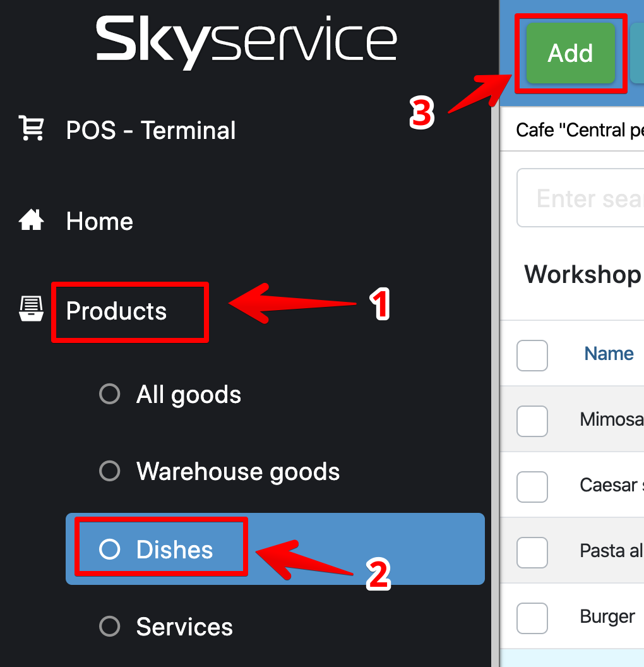Viewport: 644px width, 667px height.
Task: Click the Home house icon
Action: point(32,221)
